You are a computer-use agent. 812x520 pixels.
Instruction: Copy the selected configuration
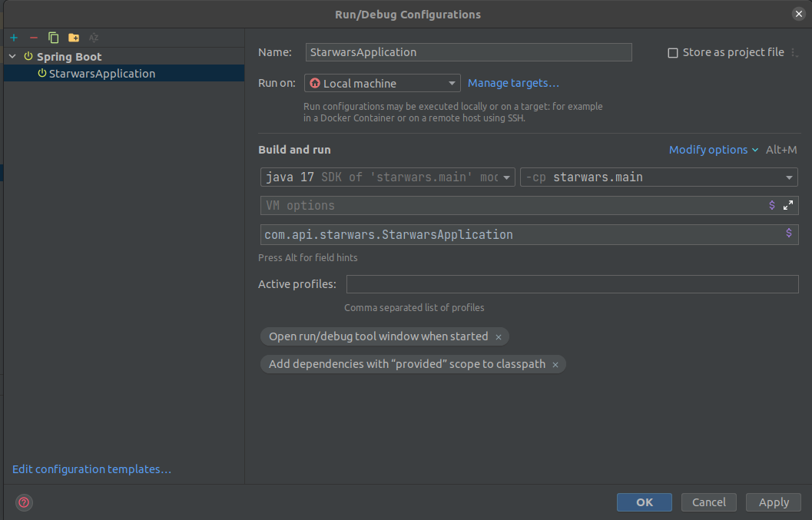pos(53,38)
